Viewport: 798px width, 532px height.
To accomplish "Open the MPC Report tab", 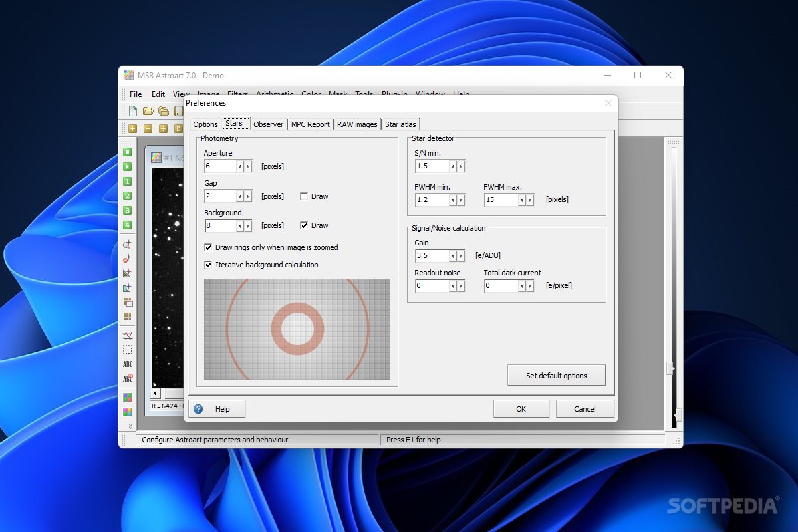I will pos(311,124).
